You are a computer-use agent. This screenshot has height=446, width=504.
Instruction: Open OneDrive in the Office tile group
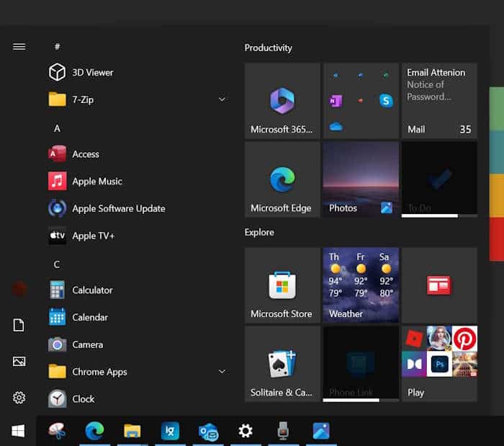click(336, 126)
